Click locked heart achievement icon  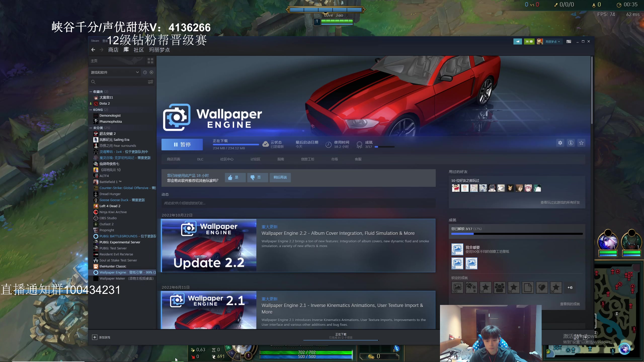pos(542,288)
